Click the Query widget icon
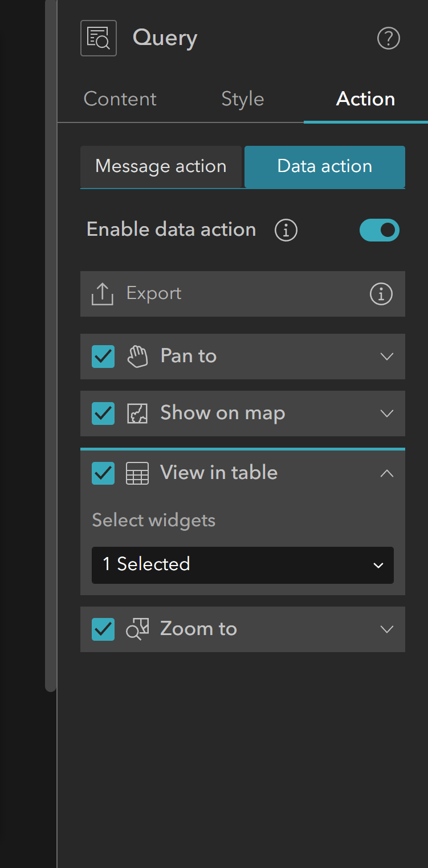Image resolution: width=428 pixels, height=868 pixels. [98, 38]
